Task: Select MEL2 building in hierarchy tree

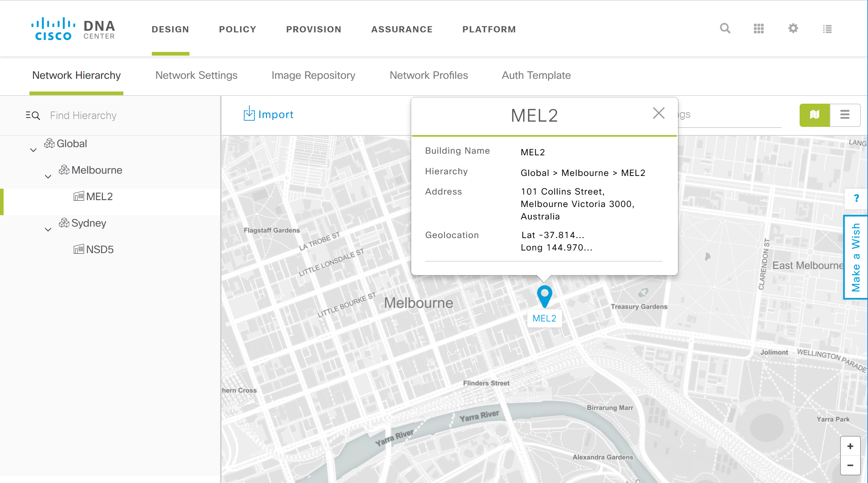Action: pos(99,197)
